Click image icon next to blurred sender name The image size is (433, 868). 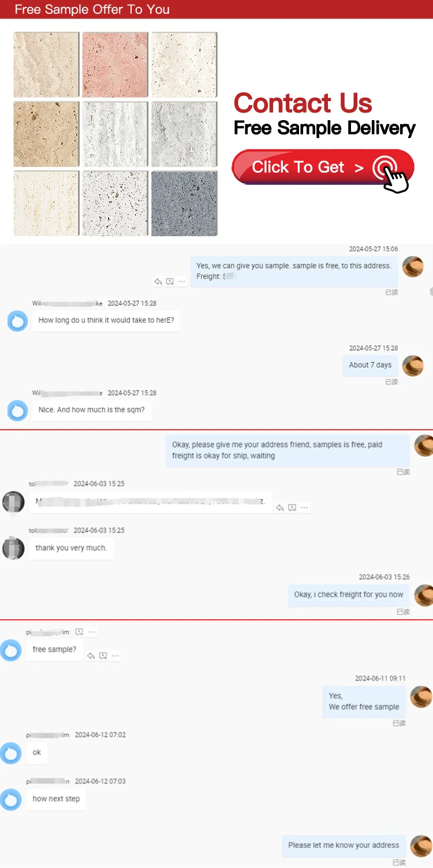(x=79, y=632)
